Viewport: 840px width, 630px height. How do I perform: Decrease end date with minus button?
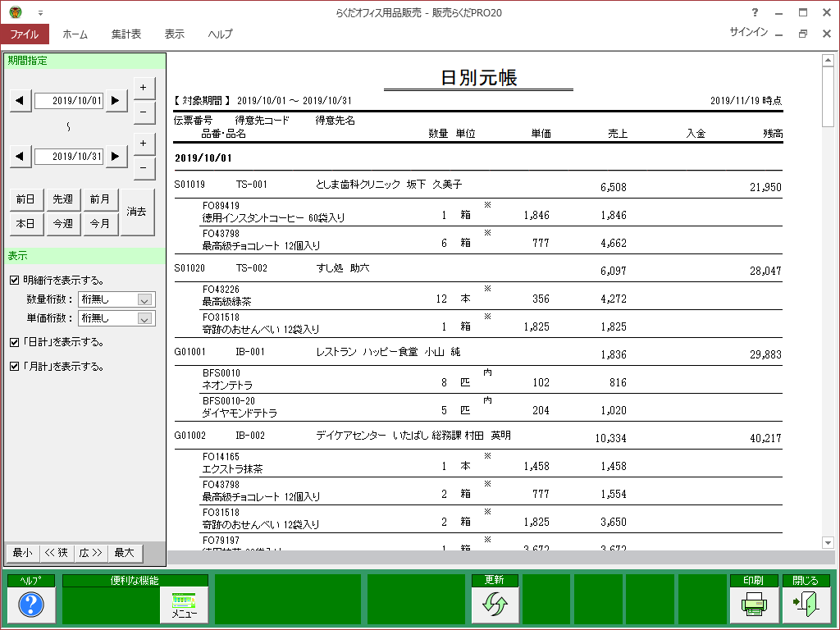click(144, 168)
